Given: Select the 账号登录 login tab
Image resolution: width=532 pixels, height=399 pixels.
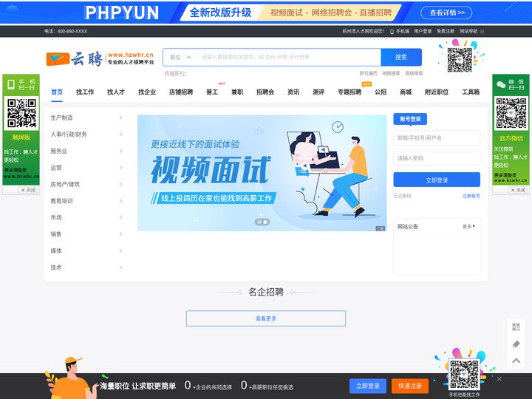Looking at the screenshot, I should (x=410, y=119).
